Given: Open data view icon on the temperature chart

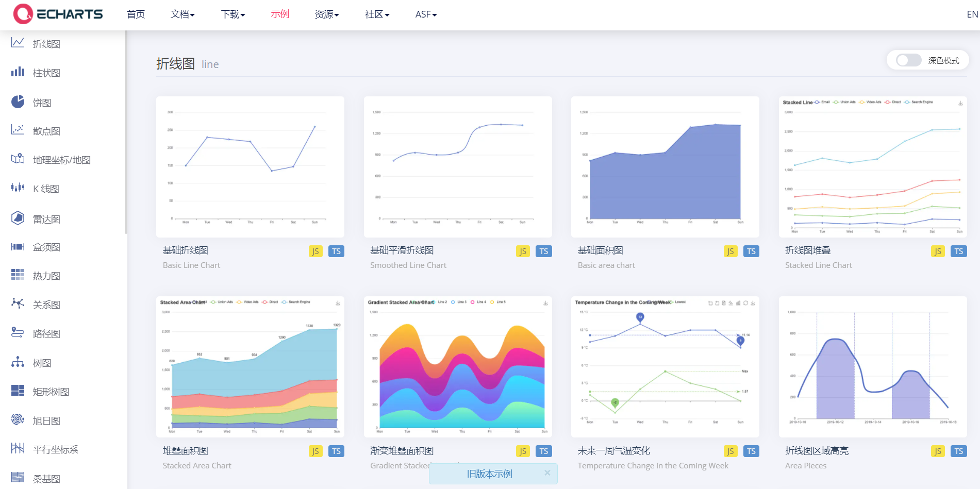Looking at the screenshot, I should 724,303.
